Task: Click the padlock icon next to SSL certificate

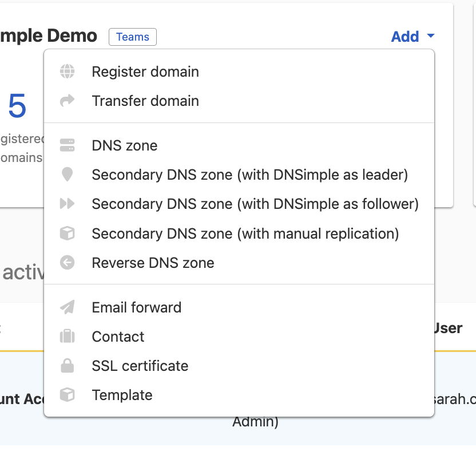Action: pos(69,366)
